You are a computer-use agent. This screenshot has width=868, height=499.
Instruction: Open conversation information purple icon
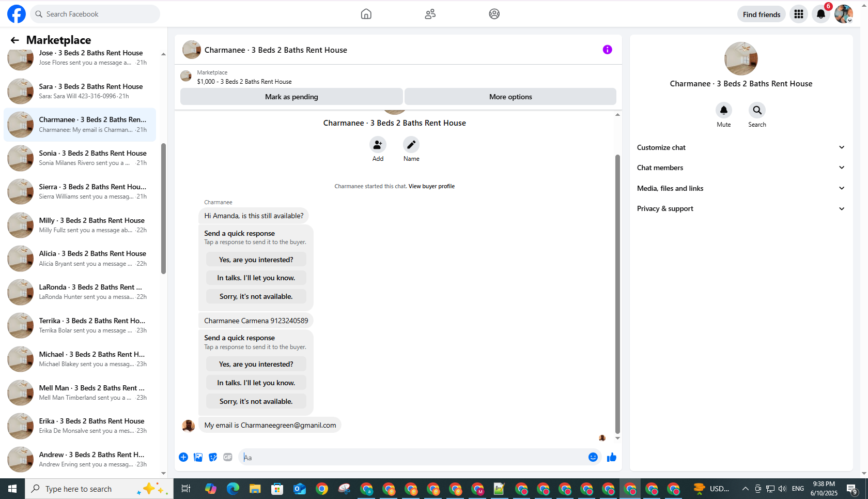[607, 50]
